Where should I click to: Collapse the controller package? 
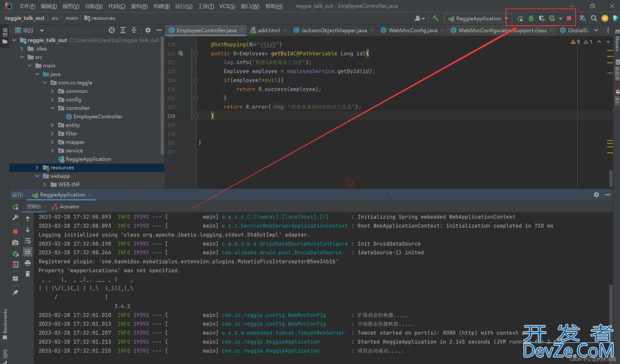pos(52,108)
